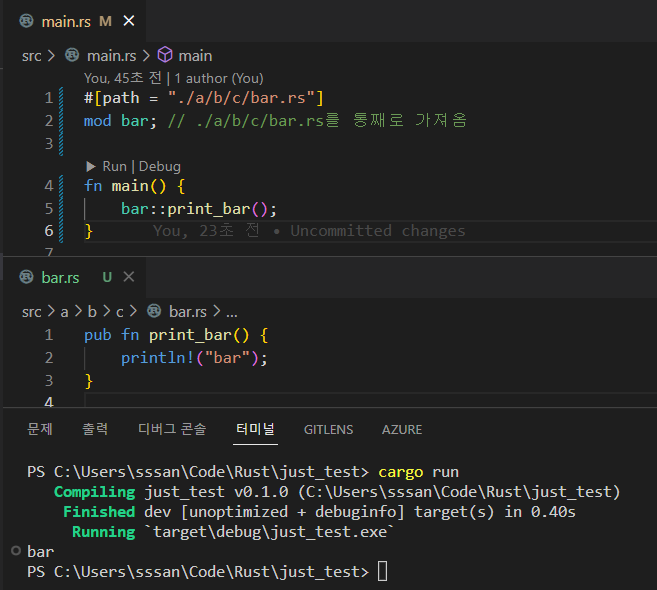Click the Run triangle icon above fn main

tap(91, 166)
